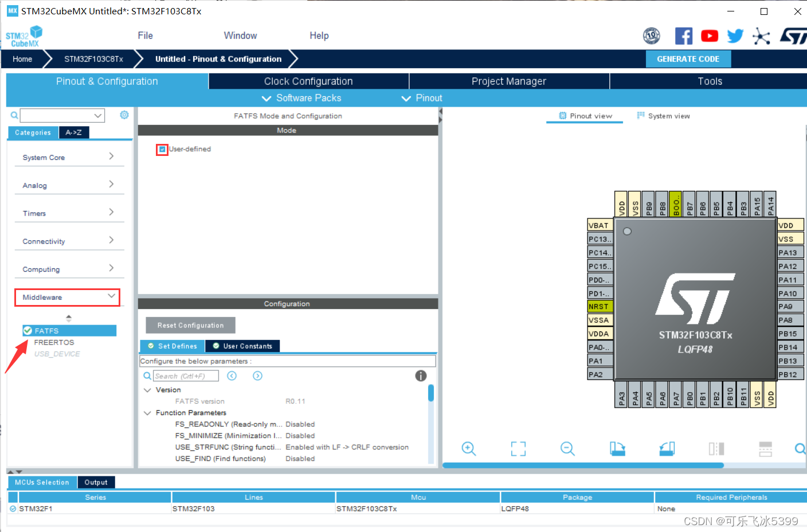The width and height of the screenshot is (807, 532).
Task: Click the pinout toolbar search icon
Action: (x=800, y=449)
